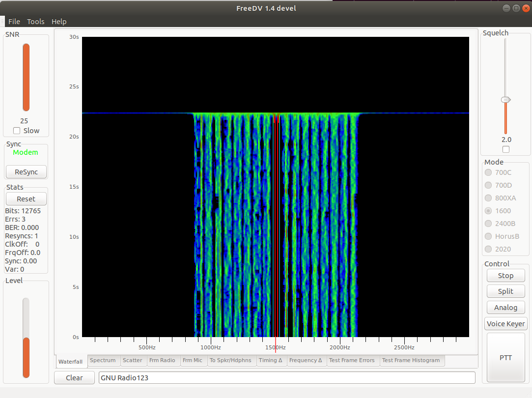Open the Frm Mic tab
The image size is (532, 398).
[x=193, y=360]
